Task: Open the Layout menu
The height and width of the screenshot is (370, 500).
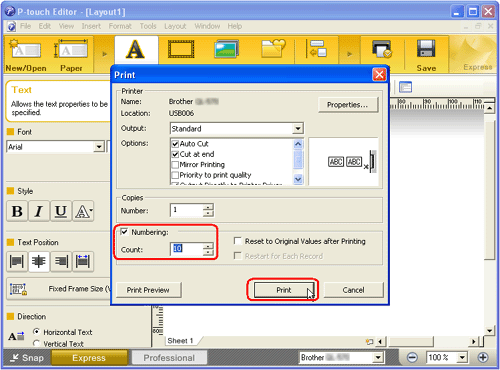Action: pos(175,26)
